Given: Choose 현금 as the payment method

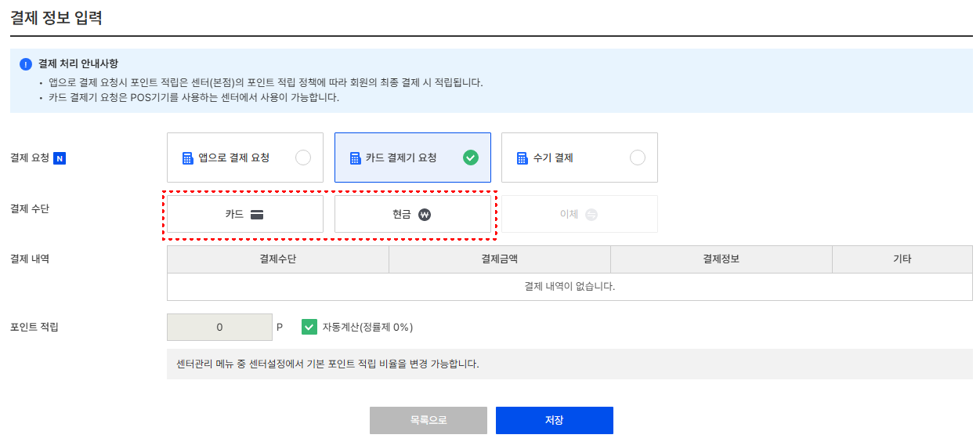Looking at the screenshot, I should tap(413, 214).
